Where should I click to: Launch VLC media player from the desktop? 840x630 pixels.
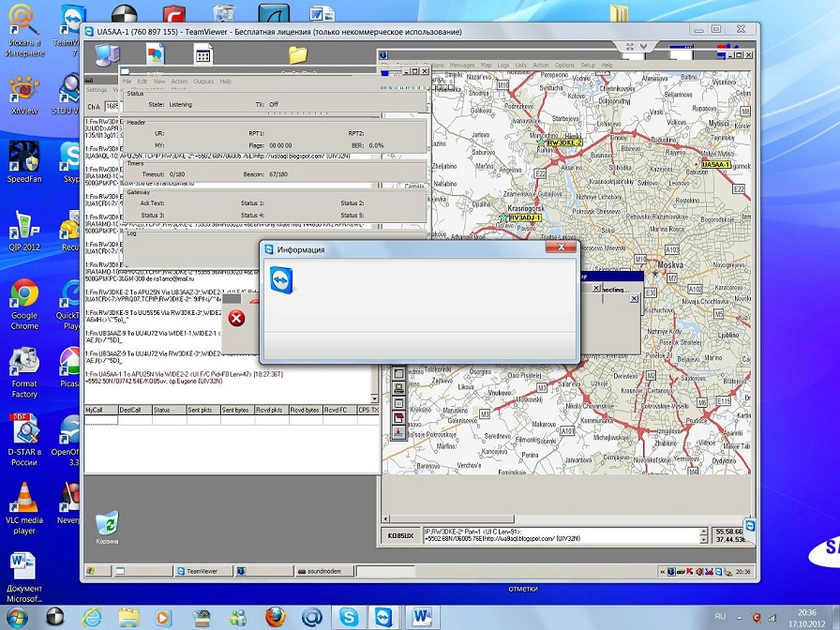tap(24, 508)
